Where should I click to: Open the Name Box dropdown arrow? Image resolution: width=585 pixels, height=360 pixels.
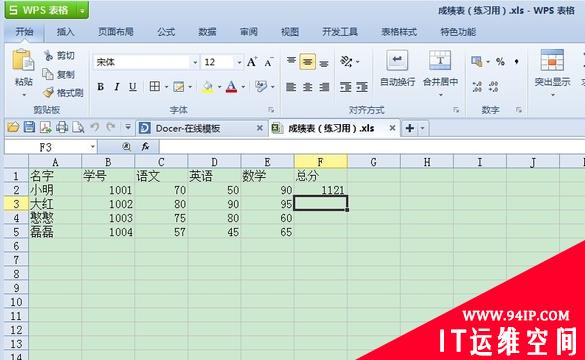tap(93, 147)
